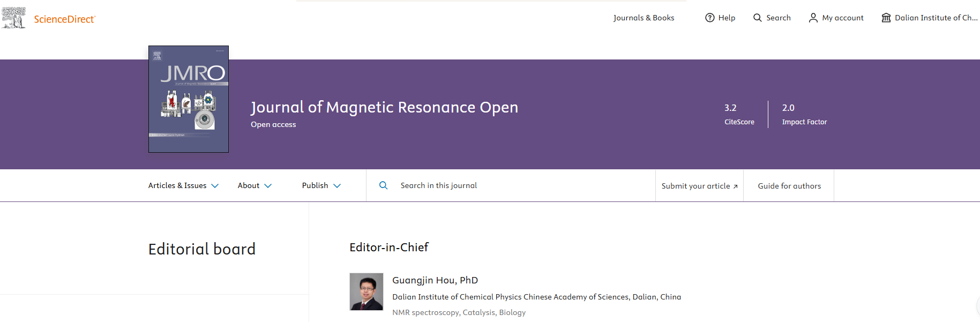Screen dimensions: 980x322
Task: Click the external arrow on Submit your article
Action: (736, 186)
